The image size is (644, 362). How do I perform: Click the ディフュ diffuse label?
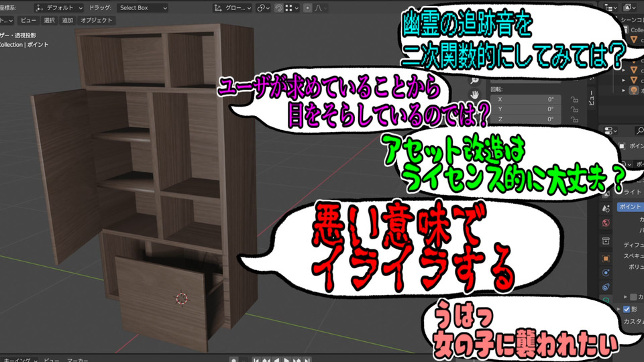(x=633, y=245)
